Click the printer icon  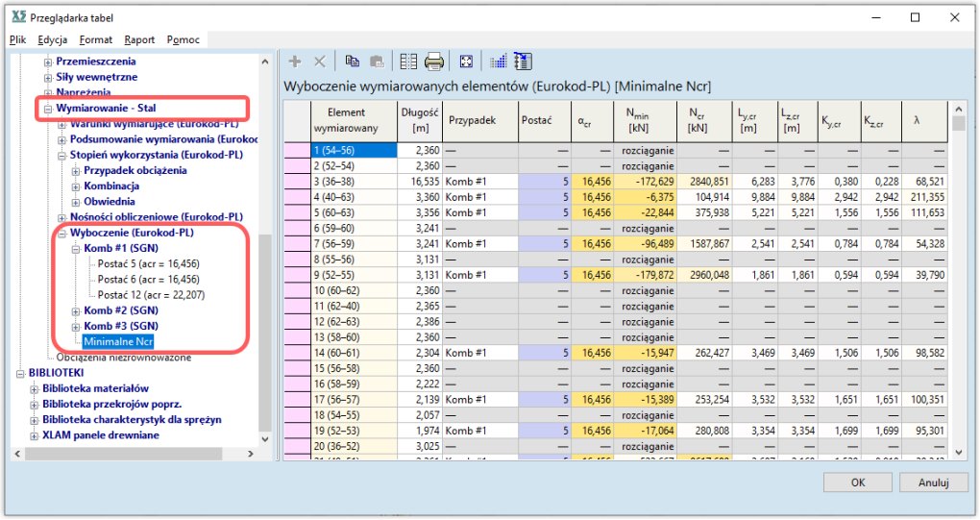(x=434, y=62)
